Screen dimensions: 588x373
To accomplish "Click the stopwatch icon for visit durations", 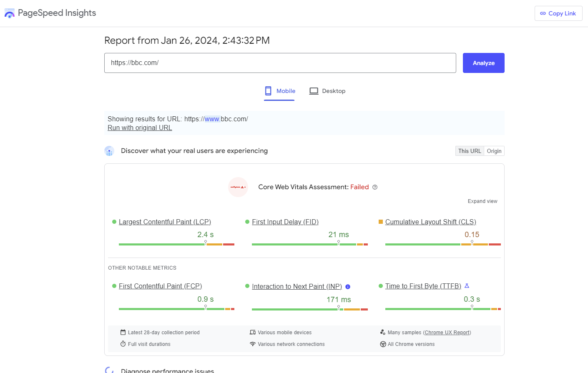I will click(123, 344).
